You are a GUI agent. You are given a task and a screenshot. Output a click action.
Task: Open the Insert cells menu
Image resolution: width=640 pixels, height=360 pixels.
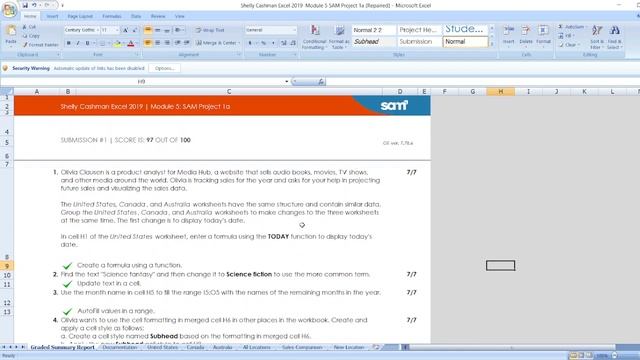pos(509,36)
